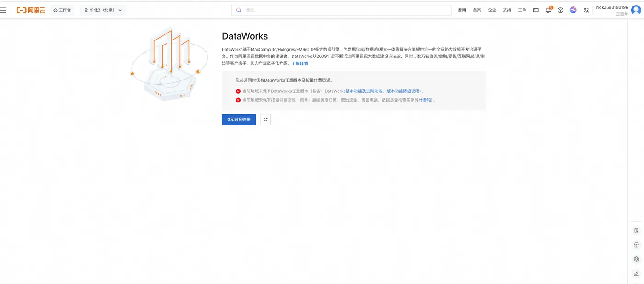Screen dimensions: 644x284
Task: Open the user avatar profile menu
Action: click(636, 10)
